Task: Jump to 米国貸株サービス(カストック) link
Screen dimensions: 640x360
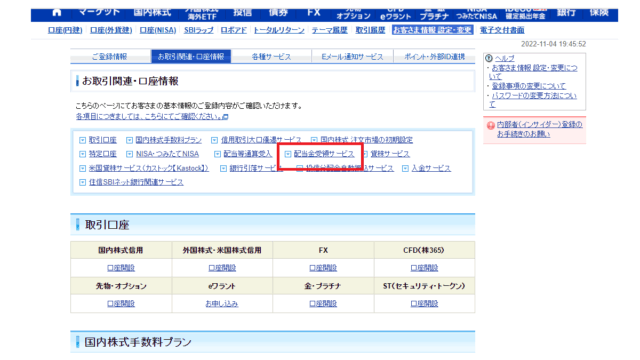Action: 149,168
